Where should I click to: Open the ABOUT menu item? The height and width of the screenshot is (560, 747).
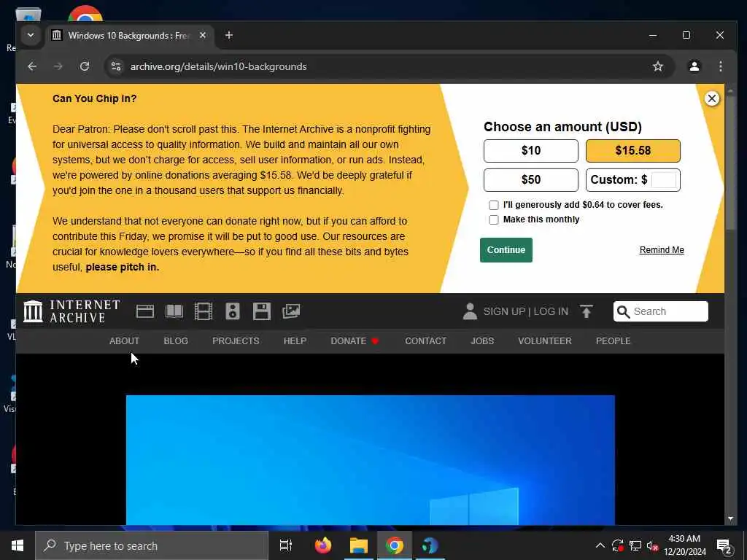(124, 341)
